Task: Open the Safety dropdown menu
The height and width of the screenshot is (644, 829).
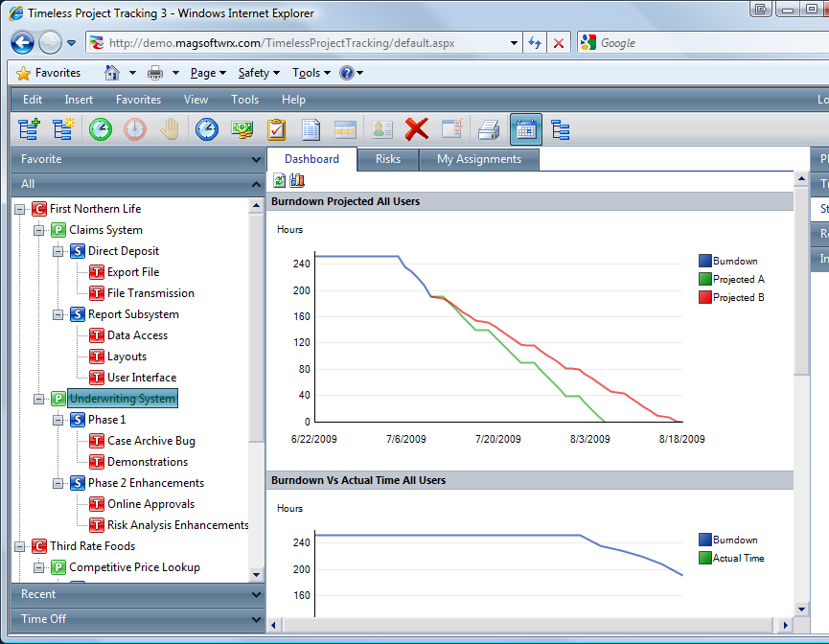Action: (x=259, y=73)
